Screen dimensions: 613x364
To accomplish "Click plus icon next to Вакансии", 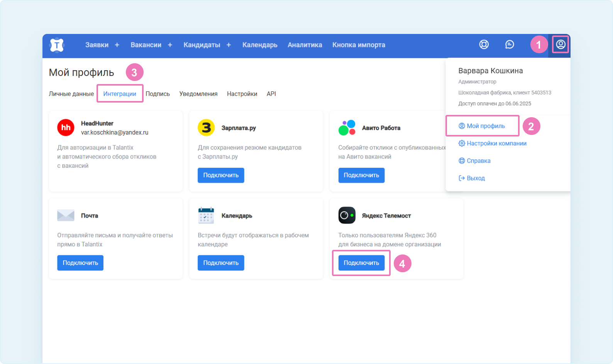I will click(170, 45).
